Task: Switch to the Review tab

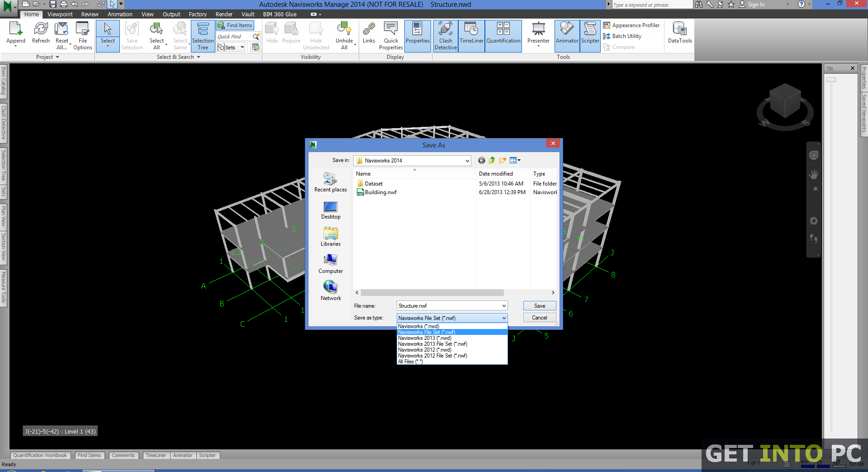Action: [x=90, y=14]
